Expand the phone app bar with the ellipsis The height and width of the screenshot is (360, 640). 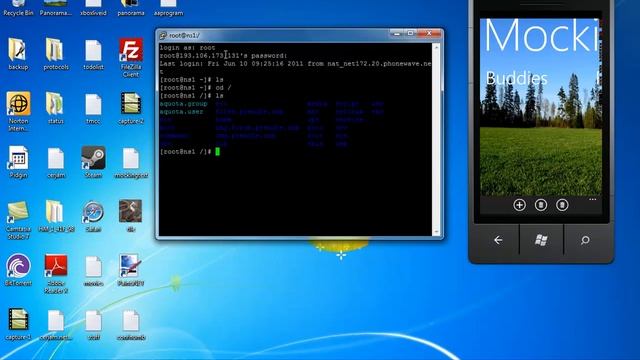pos(593,200)
